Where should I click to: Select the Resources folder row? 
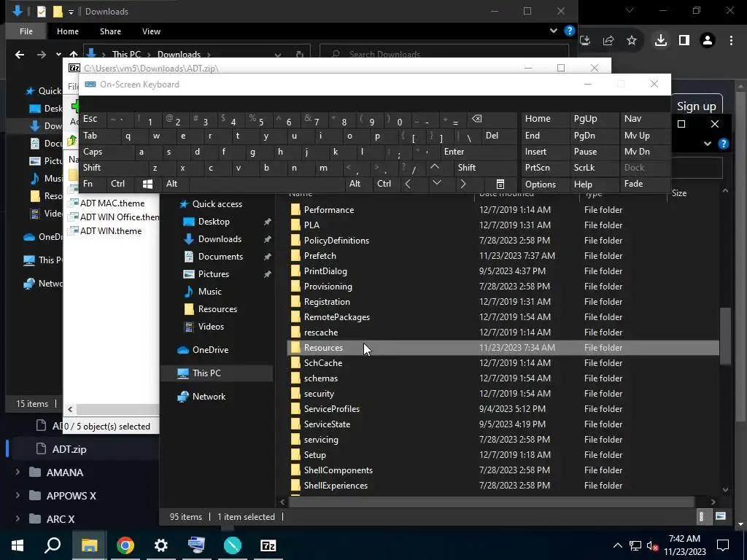503,348
